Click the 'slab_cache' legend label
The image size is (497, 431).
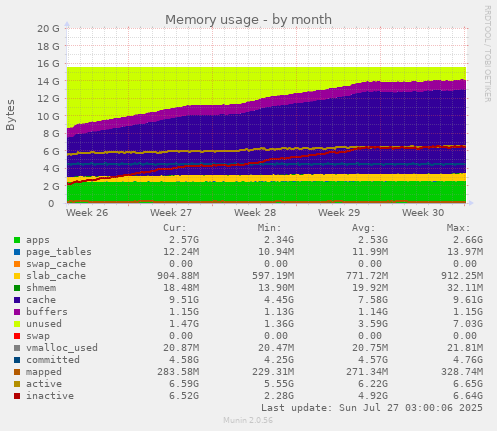(56, 276)
